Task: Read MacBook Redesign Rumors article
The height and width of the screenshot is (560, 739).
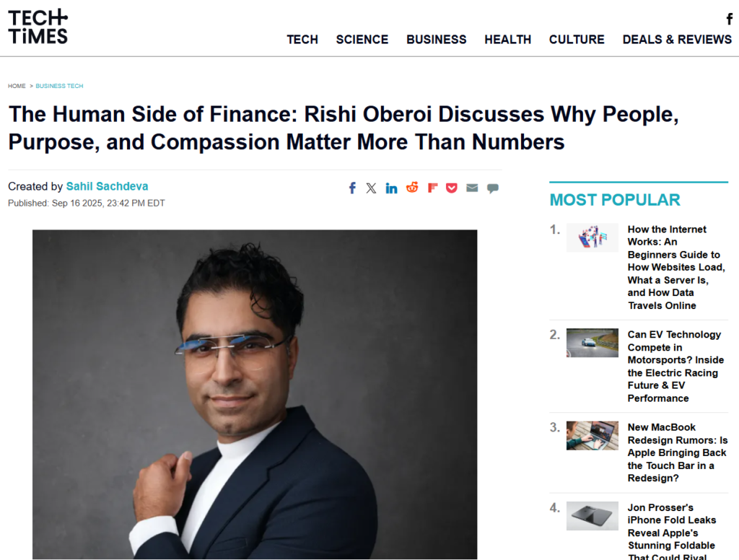Action: pyautogui.click(x=677, y=452)
